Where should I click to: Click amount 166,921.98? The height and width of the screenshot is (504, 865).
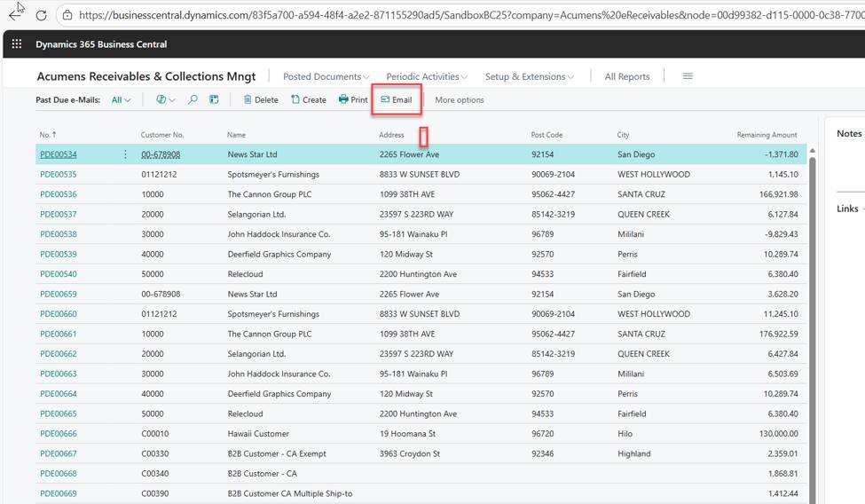(x=778, y=194)
